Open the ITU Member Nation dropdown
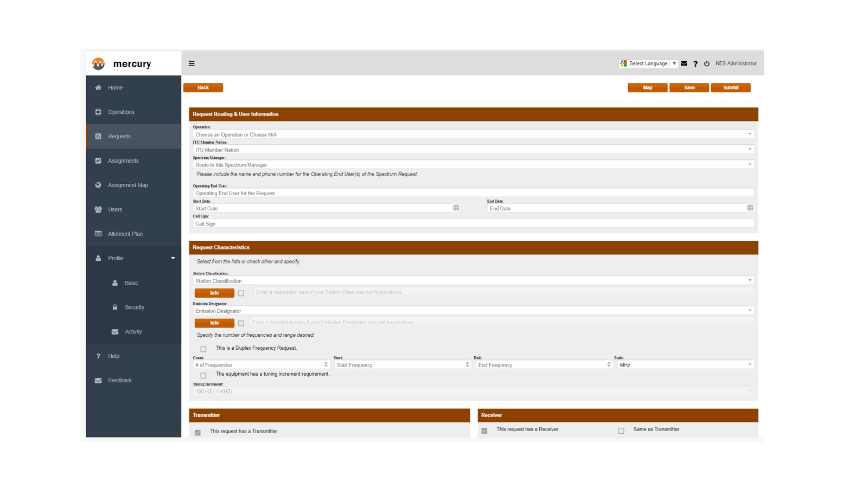The height and width of the screenshot is (488, 868). (x=473, y=149)
